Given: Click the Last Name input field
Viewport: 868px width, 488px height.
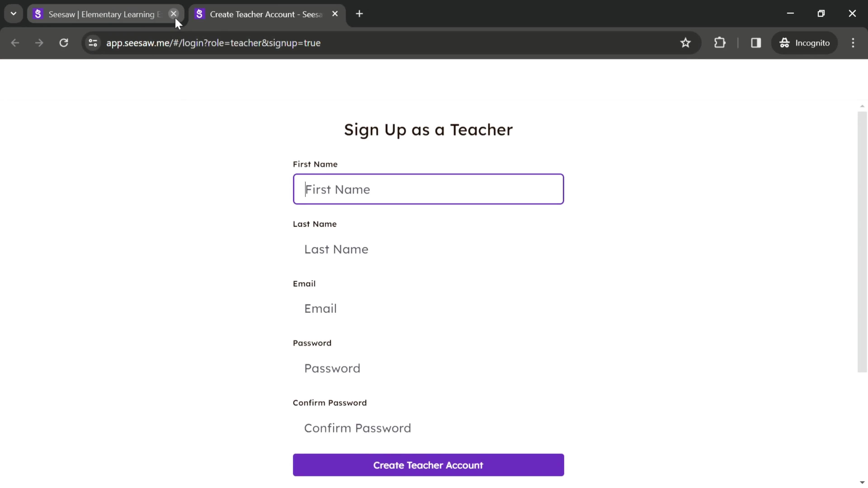Looking at the screenshot, I should [x=428, y=249].
